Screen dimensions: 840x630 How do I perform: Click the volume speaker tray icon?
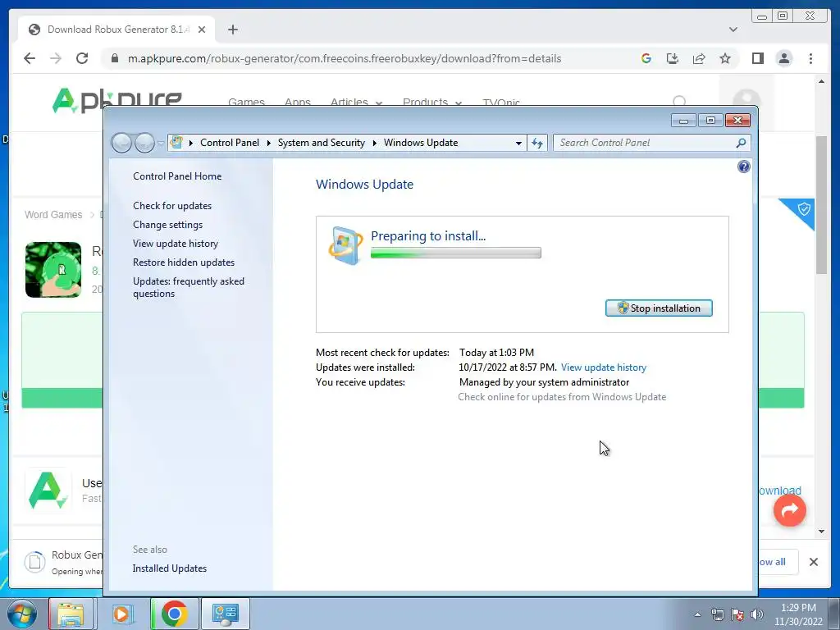tap(756, 614)
